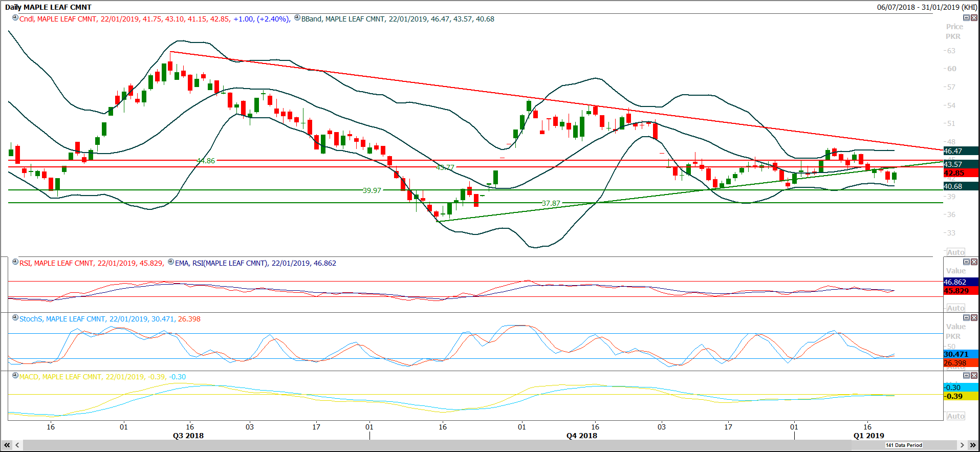Click Auto scale button on price pane
The width and height of the screenshot is (980, 452).
coord(955,252)
